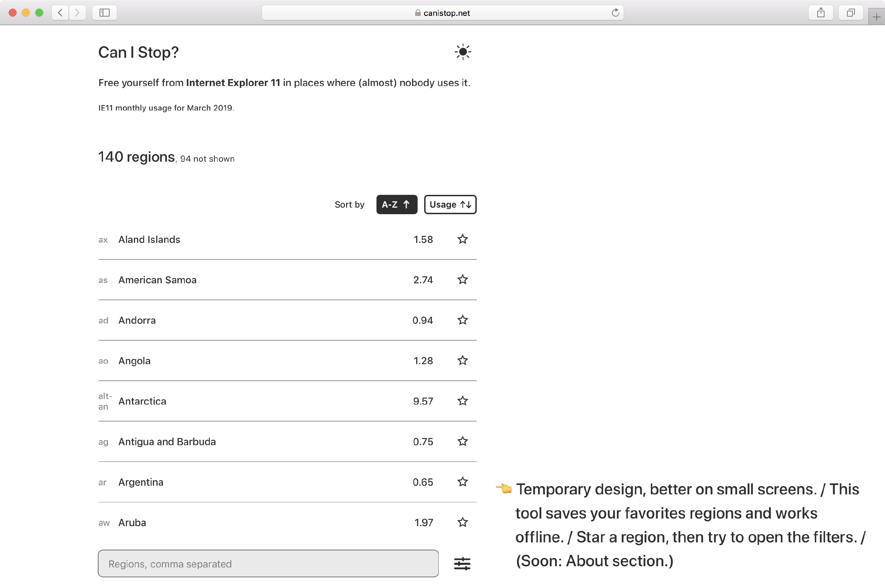Click the Andorra row name
The height and width of the screenshot is (588, 885).
click(137, 320)
